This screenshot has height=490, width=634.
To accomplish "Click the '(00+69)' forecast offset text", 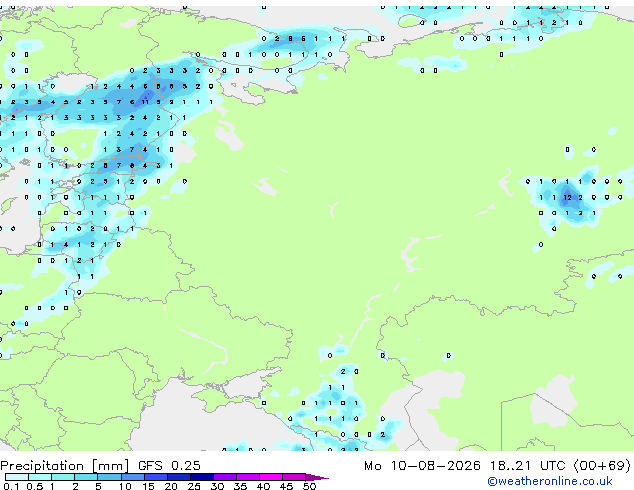I will tap(602, 466).
